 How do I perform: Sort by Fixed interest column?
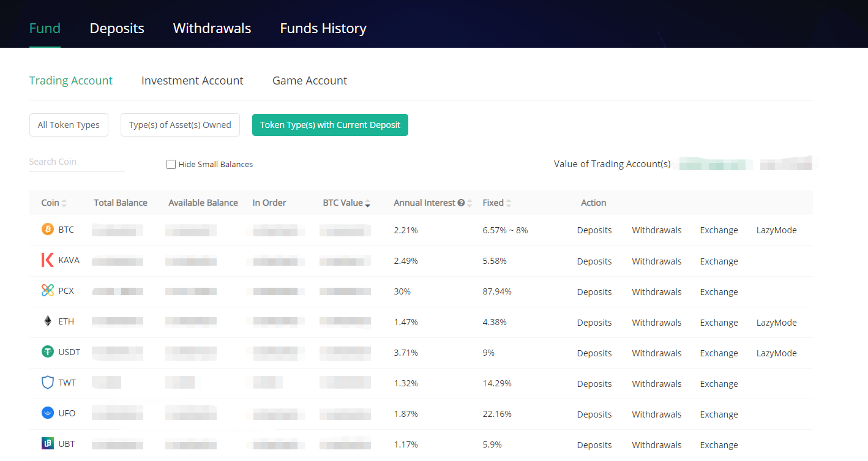coord(509,203)
